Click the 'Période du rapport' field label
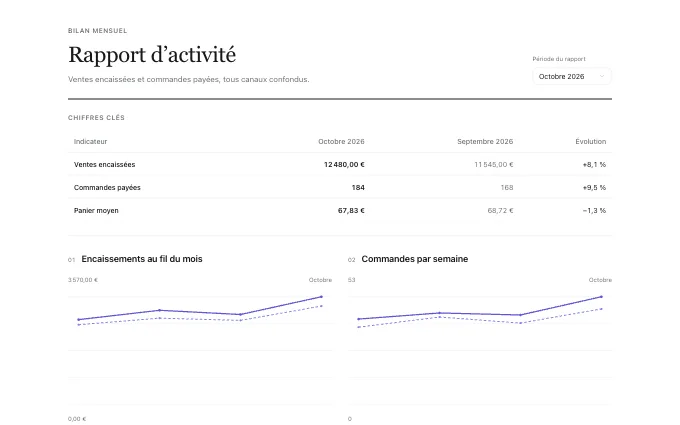Viewport: 680px width, 425px height. click(x=559, y=59)
